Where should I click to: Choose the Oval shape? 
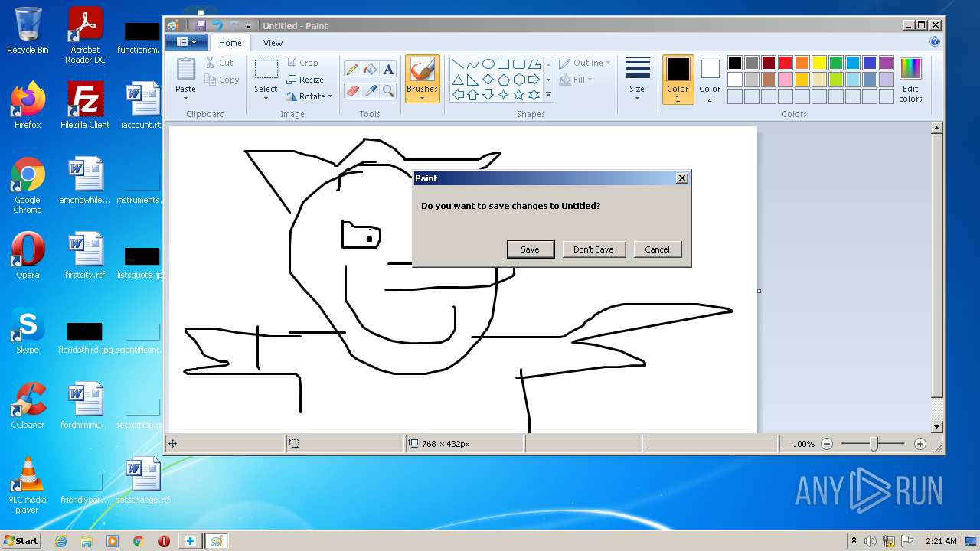click(488, 64)
